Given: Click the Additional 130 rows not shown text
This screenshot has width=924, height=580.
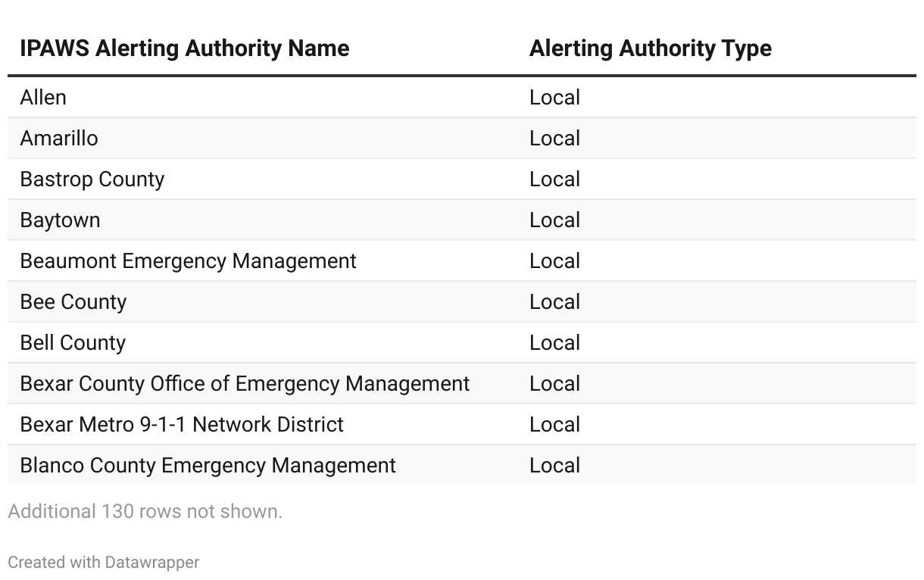Looking at the screenshot, I should [145, 511].
